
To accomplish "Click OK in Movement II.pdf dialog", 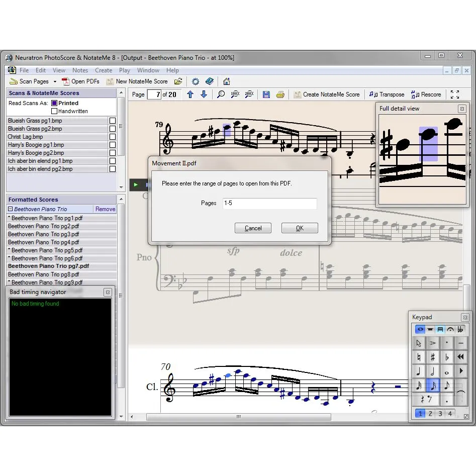I will (x=300, y=228).
